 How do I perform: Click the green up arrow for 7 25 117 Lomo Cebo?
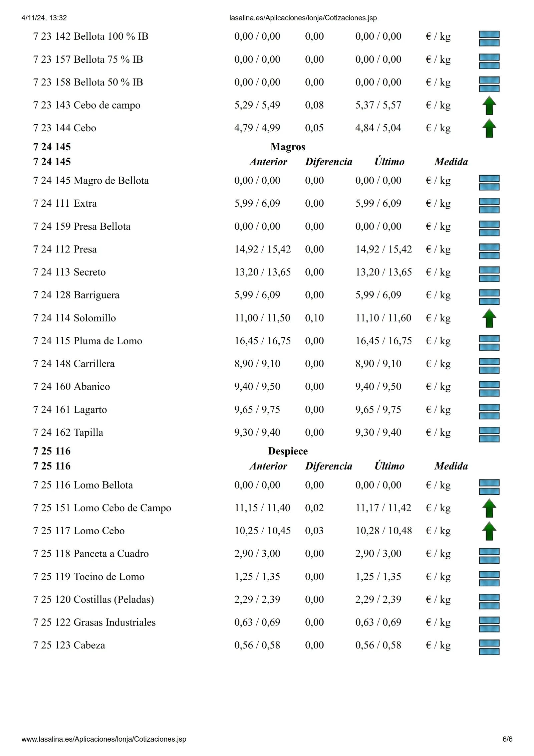click(x=489, y=531)
